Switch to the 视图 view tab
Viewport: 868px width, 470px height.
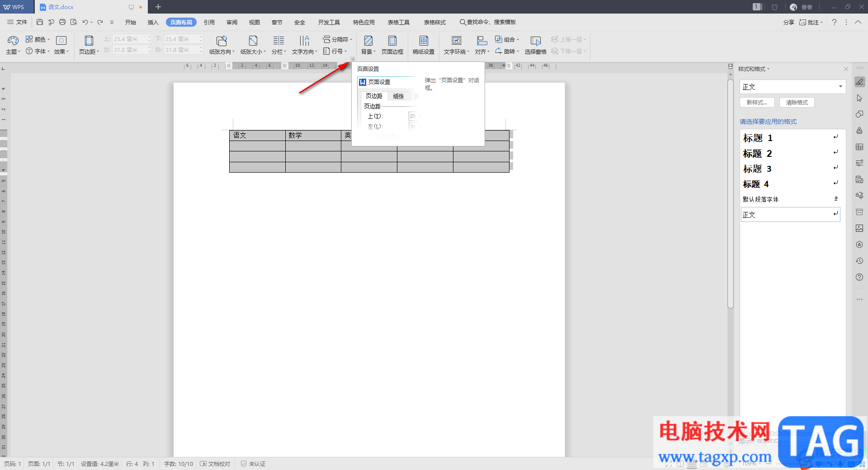click(x=255, y=22)
